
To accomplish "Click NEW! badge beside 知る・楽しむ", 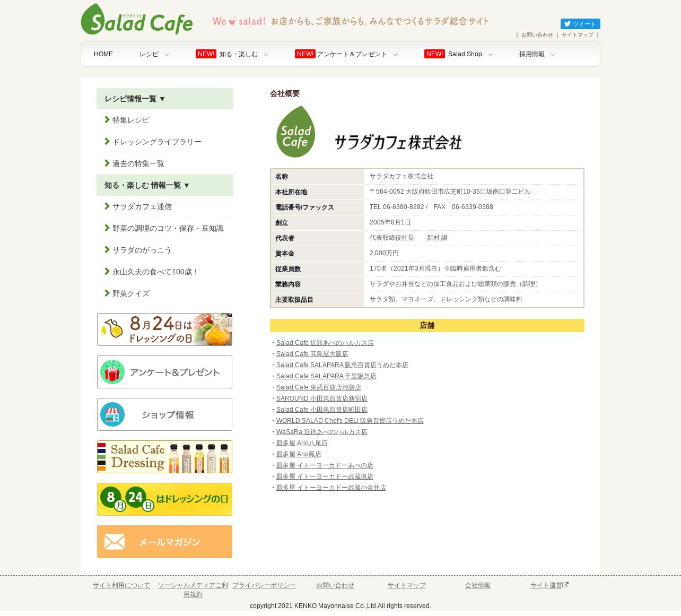I will (206, 54).
